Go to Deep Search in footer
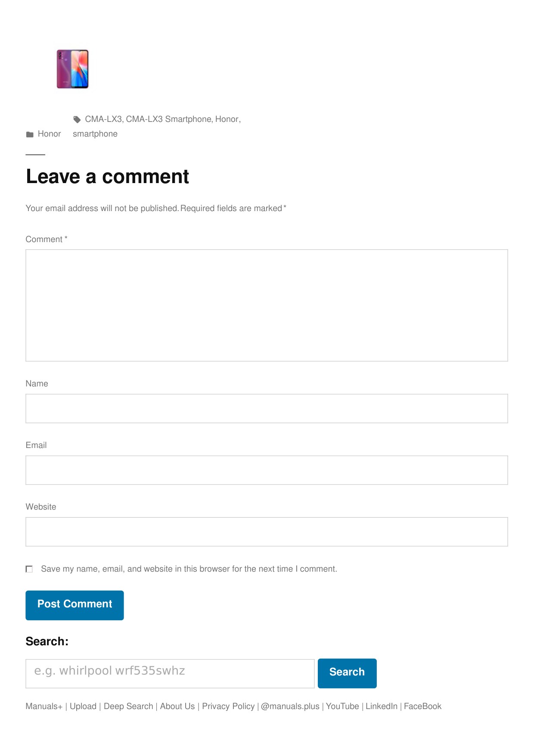The width and height of the screenshot is (534, 756). 128,706
